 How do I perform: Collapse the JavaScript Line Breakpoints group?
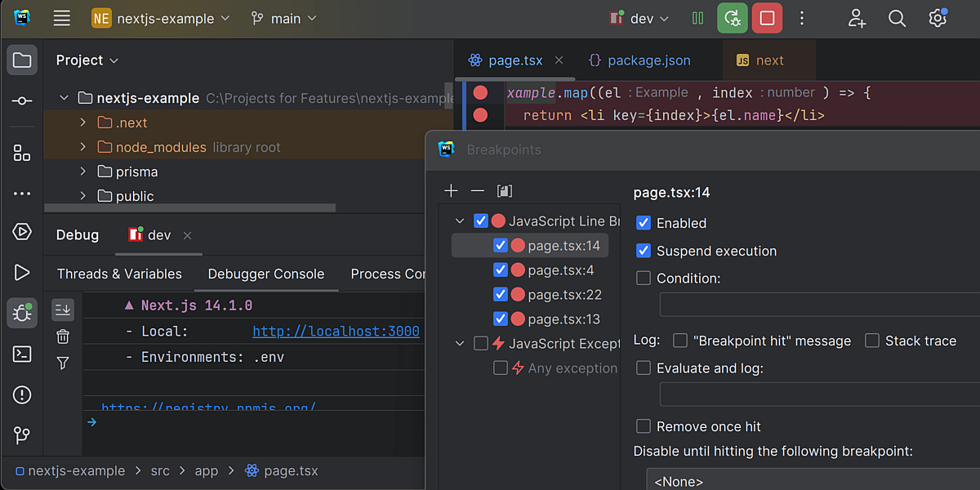coord(459,220)
